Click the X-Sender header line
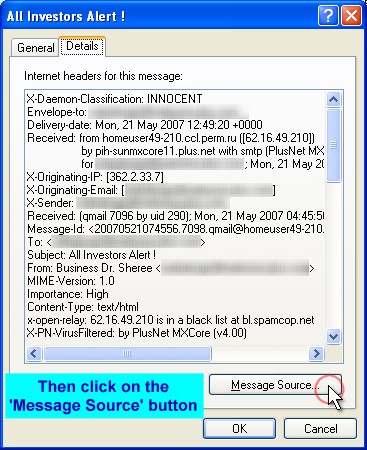The image size is (367, 450). (128, 203)
